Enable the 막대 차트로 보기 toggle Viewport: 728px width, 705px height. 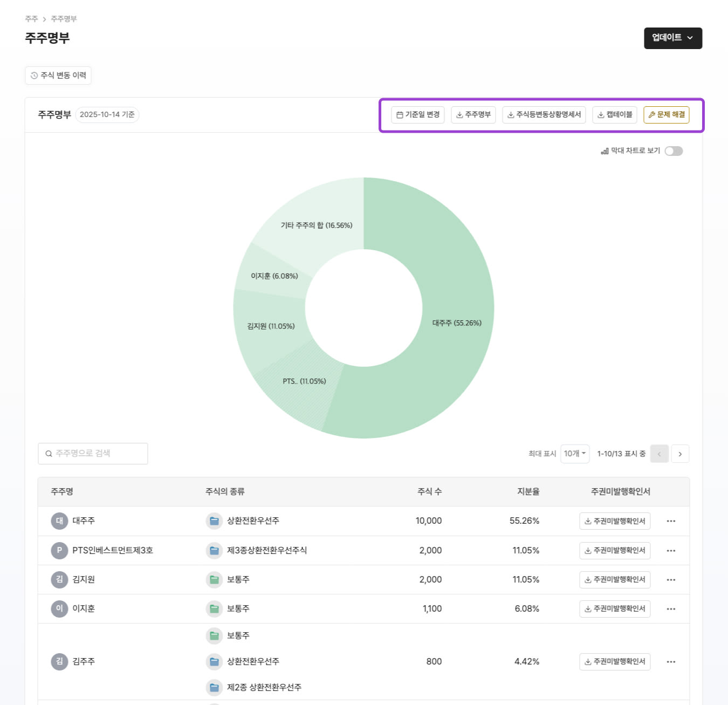(x=673, y=151)
